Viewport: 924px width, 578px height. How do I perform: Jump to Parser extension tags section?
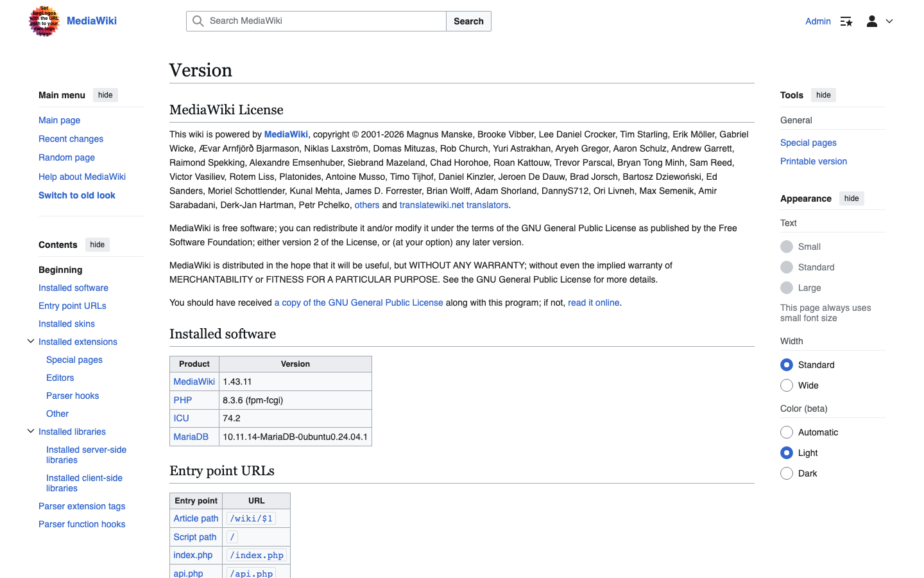[x=82, y=506]
